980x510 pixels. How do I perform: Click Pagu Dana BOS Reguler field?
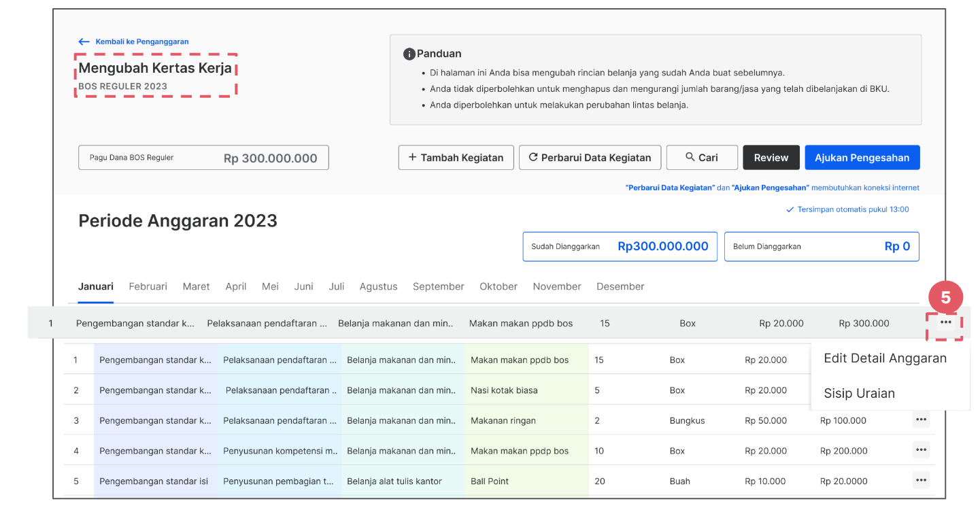pos(203,157)
